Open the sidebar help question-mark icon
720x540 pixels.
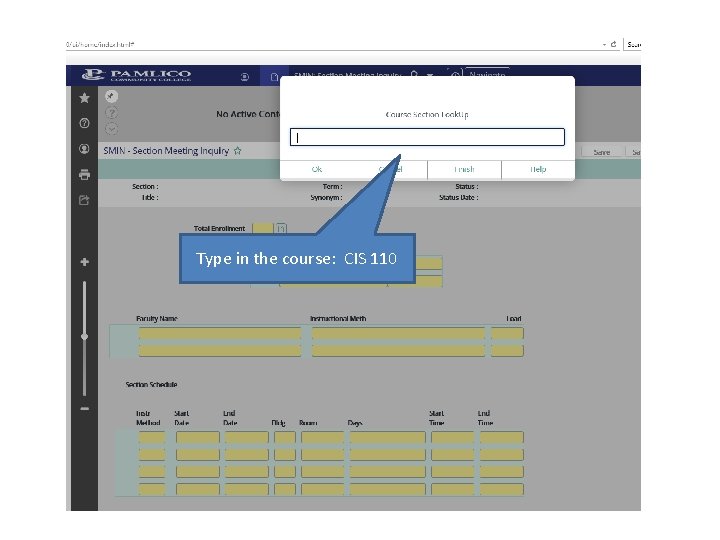tap(84, 123)
